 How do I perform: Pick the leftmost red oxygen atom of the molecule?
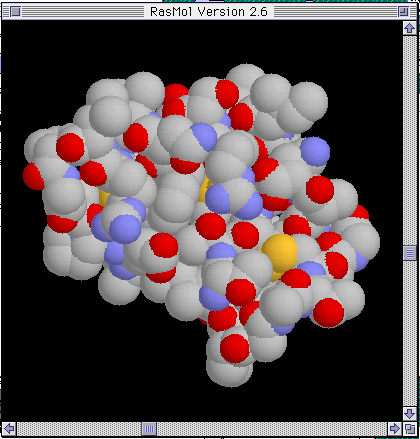[33, 176]
